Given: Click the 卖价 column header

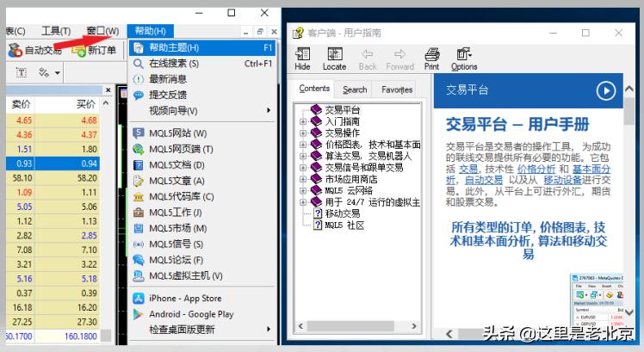Looking at the screenshot, I should click(21, 104).
